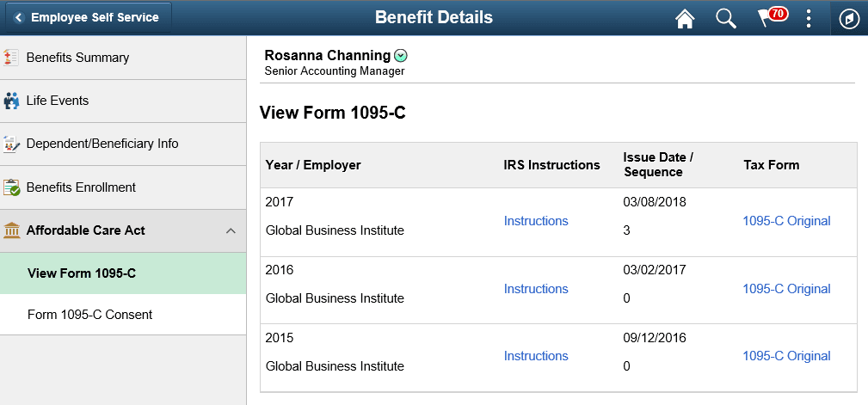
Task: Open Rosanna Channing related actions dropdown
Action: [401, 56]
